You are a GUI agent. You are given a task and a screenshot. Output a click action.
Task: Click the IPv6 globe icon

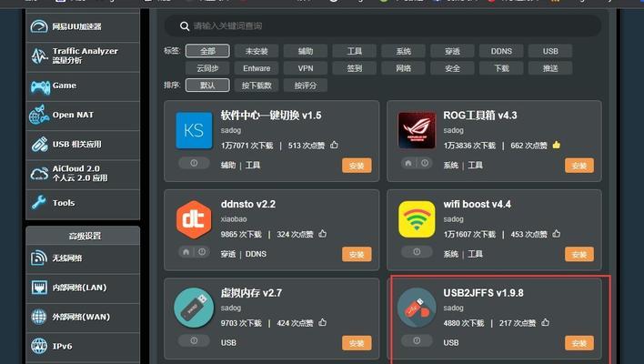tap(39, 346)
